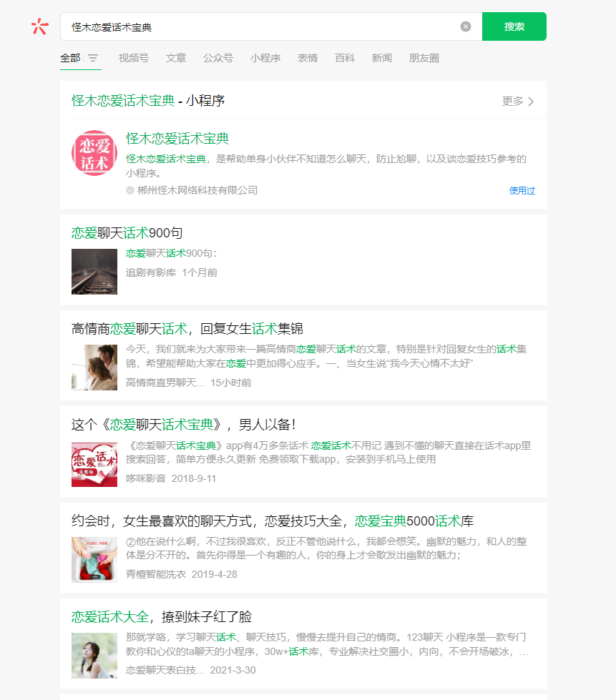The height and width of the screenshot is (700, 616).
Task: Click source 高情商直男聊天...
Action: pos(165,383)
